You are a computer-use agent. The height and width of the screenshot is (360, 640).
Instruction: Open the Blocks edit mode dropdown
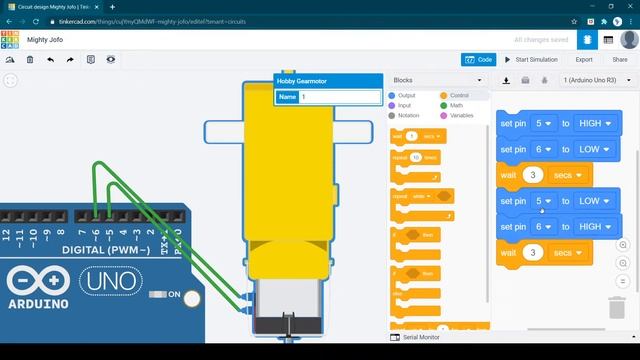[x=437, y=80]
